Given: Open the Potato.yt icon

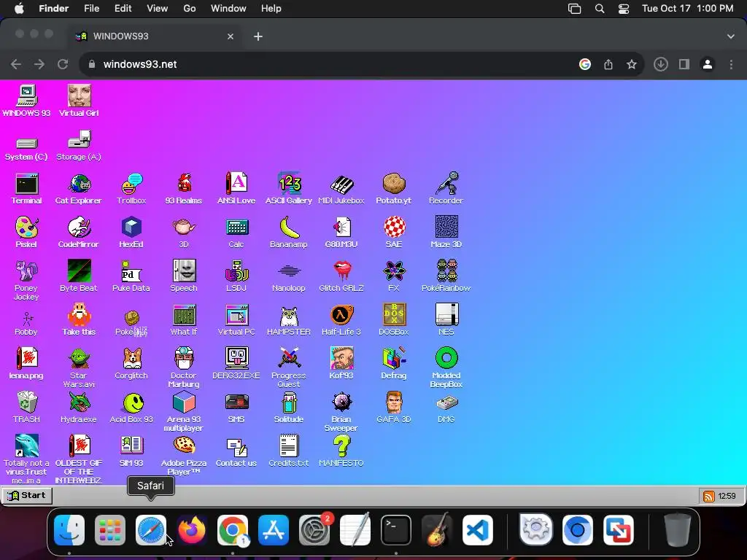Looking at the screenshot, I should pos(393,189).
